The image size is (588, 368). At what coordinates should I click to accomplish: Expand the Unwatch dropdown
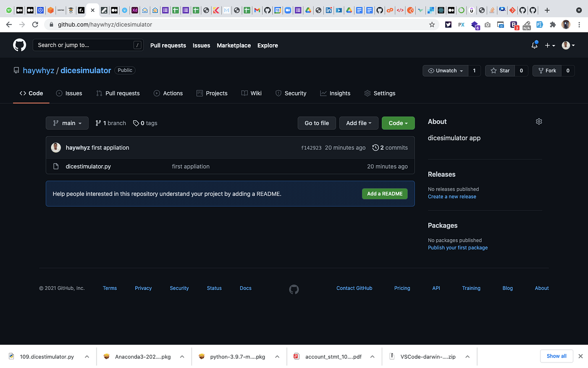(x=446, y=71)
